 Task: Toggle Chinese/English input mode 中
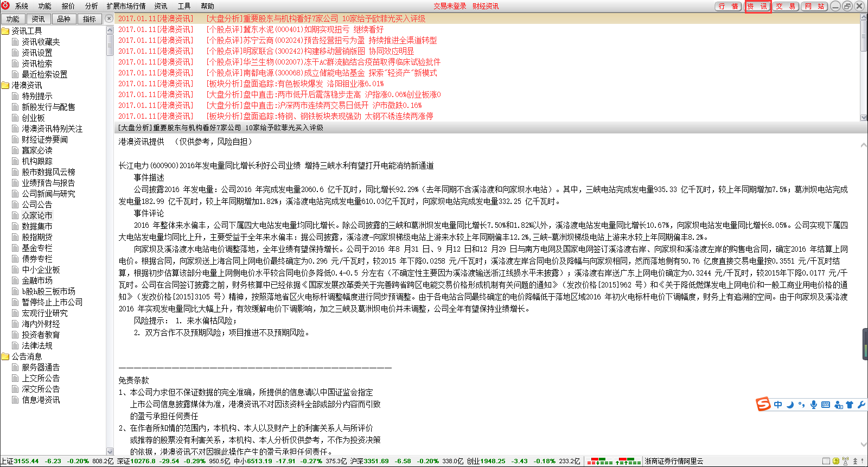coord(778,405)
